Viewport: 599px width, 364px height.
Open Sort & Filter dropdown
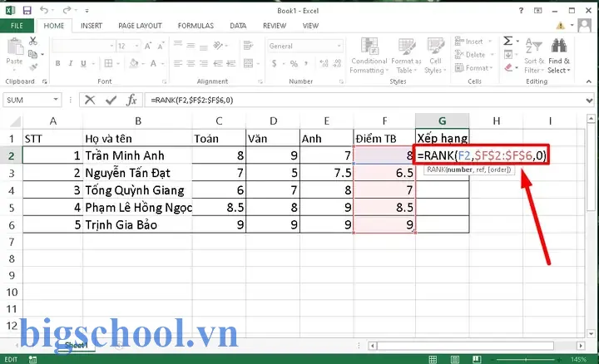[x=533, y=56]
